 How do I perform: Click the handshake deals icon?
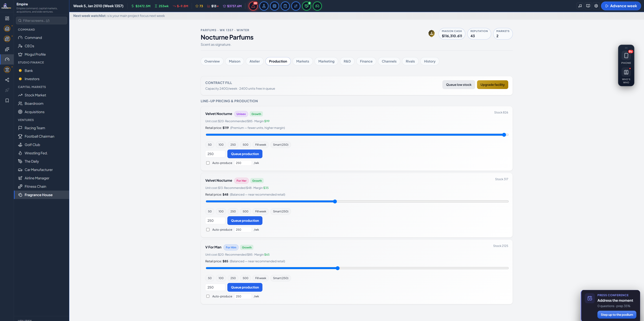tap(307, 6)
